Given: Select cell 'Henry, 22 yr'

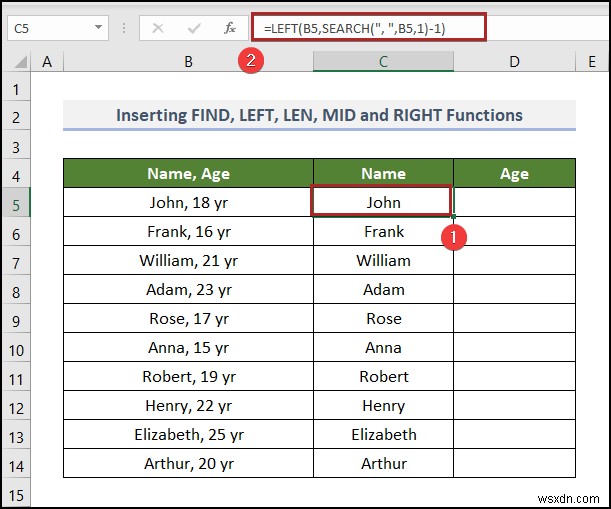Looking at the screenshot, I should click(188, 406).
